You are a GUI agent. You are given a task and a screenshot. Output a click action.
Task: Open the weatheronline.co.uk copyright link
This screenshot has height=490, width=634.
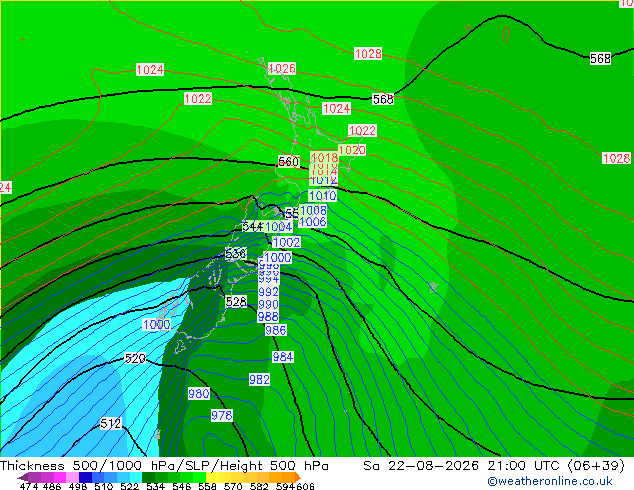click(x=549, y=481)
